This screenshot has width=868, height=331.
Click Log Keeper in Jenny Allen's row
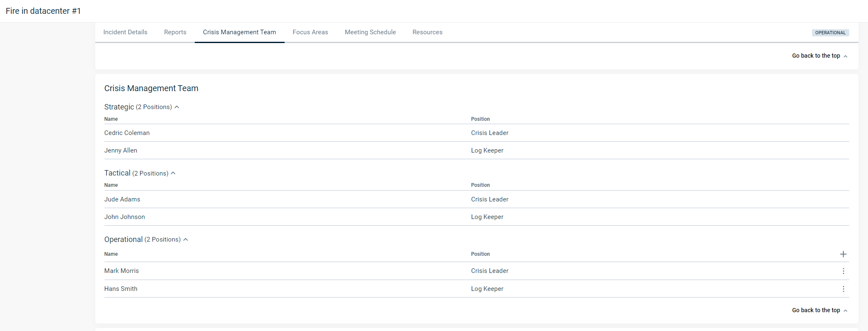click(x=487, y=150)
